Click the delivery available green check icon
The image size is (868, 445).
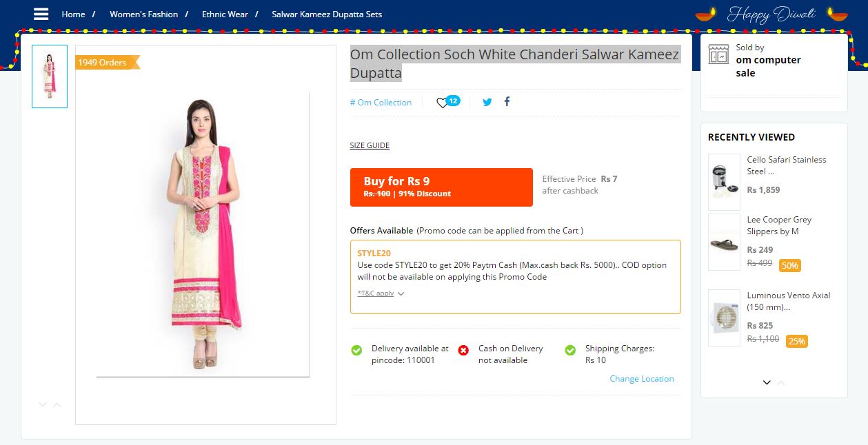356,350
